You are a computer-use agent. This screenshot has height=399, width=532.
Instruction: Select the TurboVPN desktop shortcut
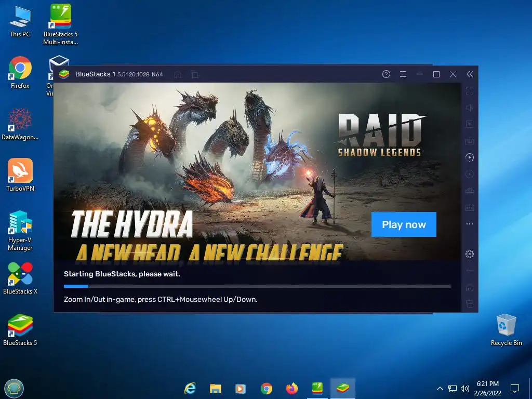[x=20, y=175]
